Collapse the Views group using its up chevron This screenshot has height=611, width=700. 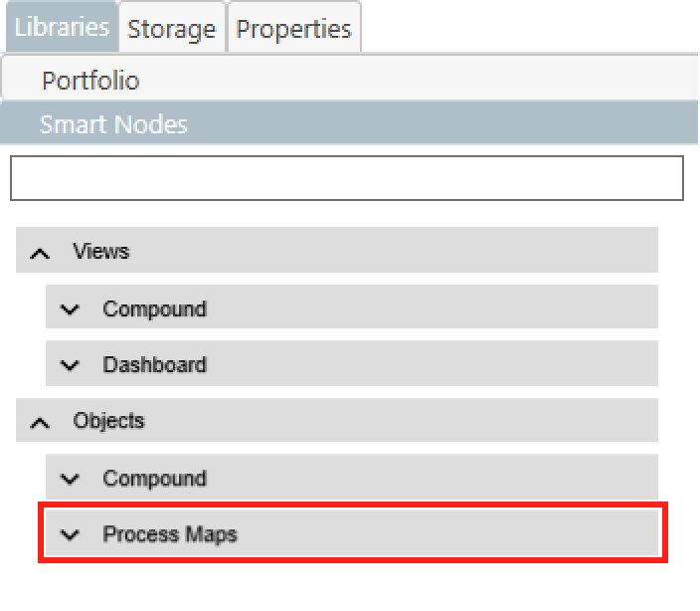(x=40, y=253)
